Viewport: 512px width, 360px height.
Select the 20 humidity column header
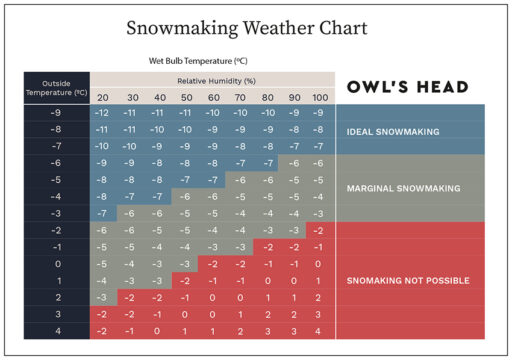[103, 98]
